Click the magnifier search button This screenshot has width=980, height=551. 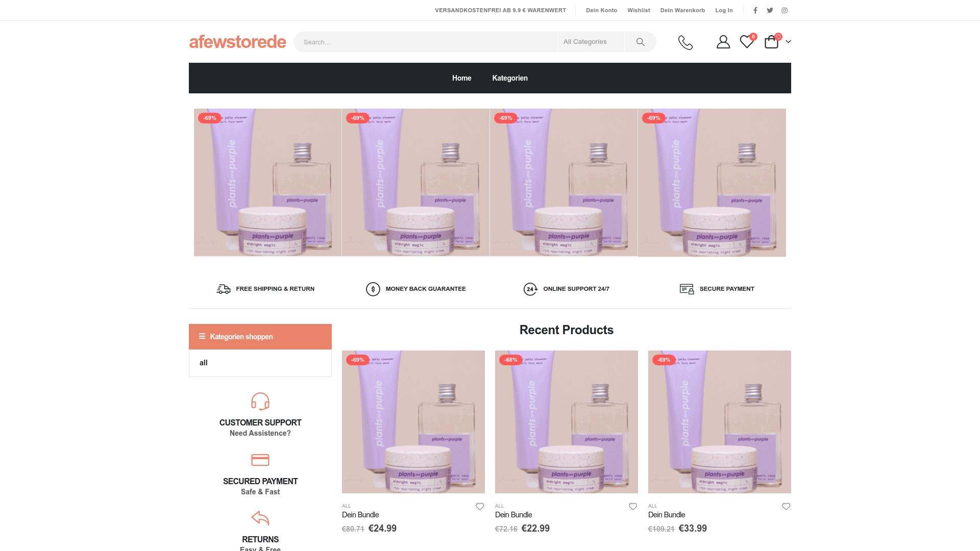tap(640, 42)
